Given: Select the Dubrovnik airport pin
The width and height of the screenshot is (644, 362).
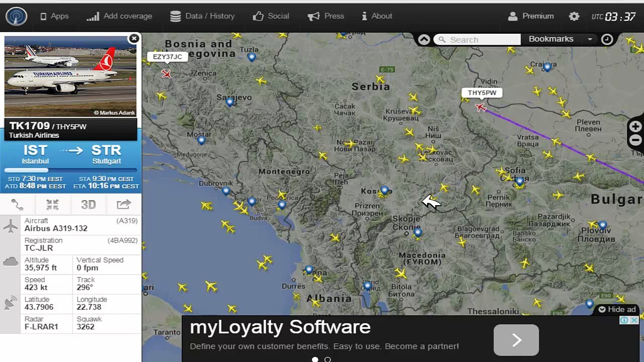Looking at the screenshot, I should coord(226,191).
